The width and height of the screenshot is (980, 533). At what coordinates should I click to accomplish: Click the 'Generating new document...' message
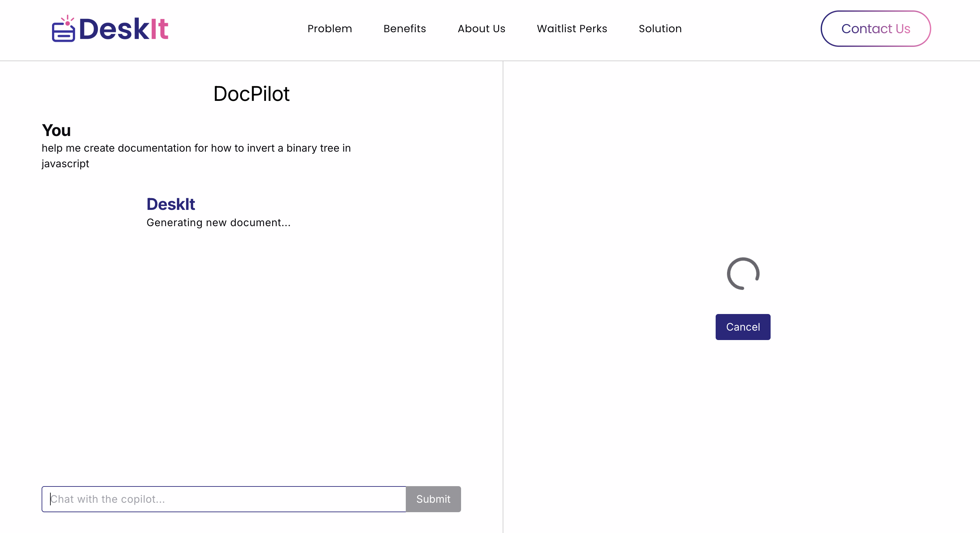[219, 222]
